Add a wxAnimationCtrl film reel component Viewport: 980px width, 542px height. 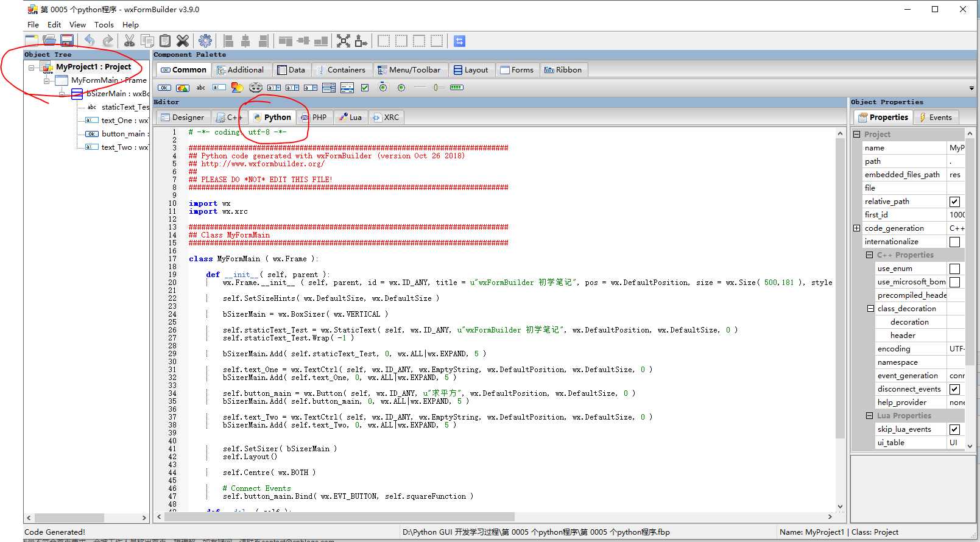[256, 88]
